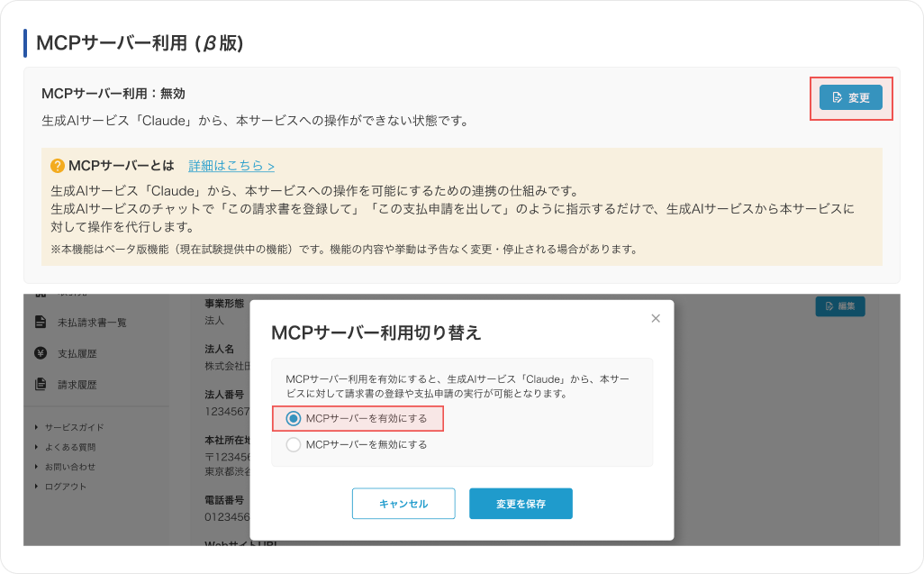Click the 支払履歴 yen icon

point(40,353)
